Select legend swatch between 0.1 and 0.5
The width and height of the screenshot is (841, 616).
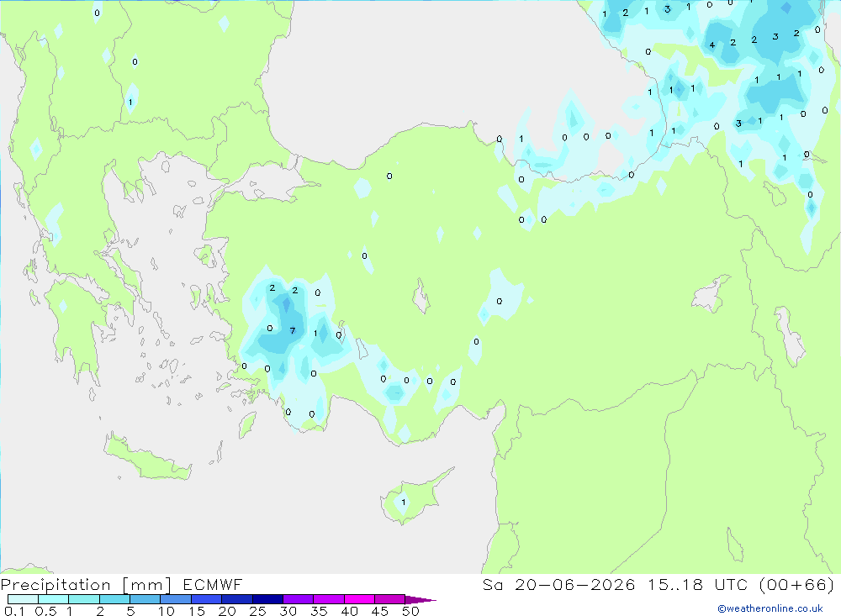point(23,599)
